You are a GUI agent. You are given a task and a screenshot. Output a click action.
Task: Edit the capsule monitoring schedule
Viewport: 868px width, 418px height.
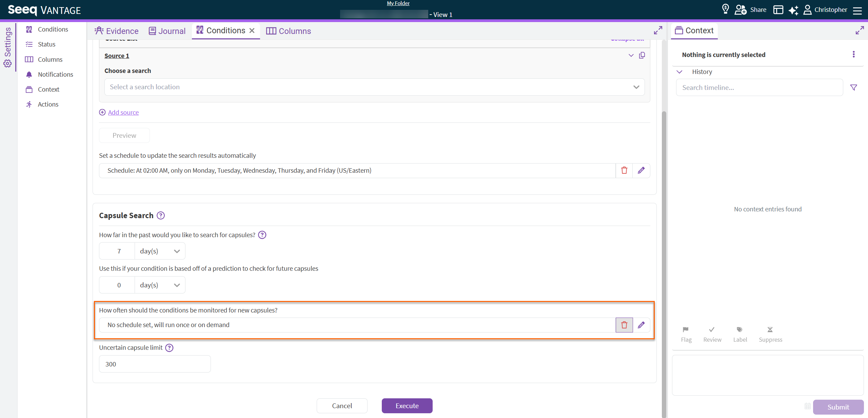coord(641,325)
